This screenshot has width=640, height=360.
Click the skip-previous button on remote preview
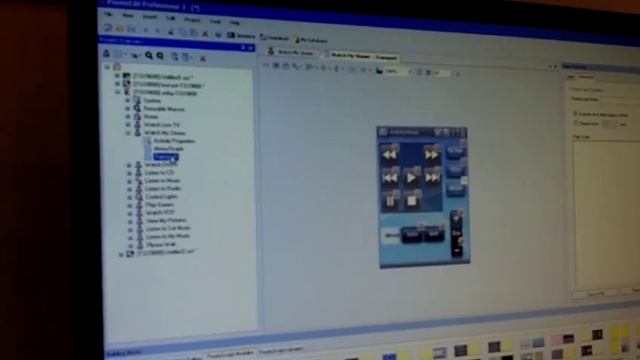pyautogui.click(x=390, y=178)
